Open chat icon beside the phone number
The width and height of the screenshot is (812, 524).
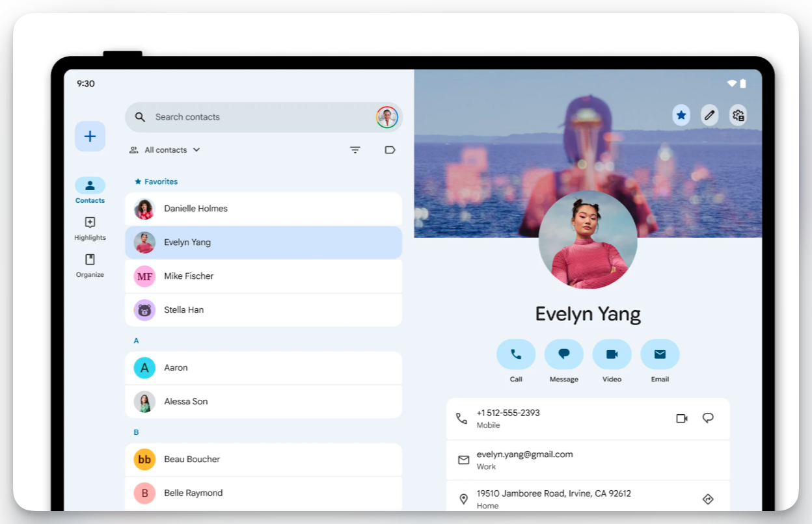point(709,418)
